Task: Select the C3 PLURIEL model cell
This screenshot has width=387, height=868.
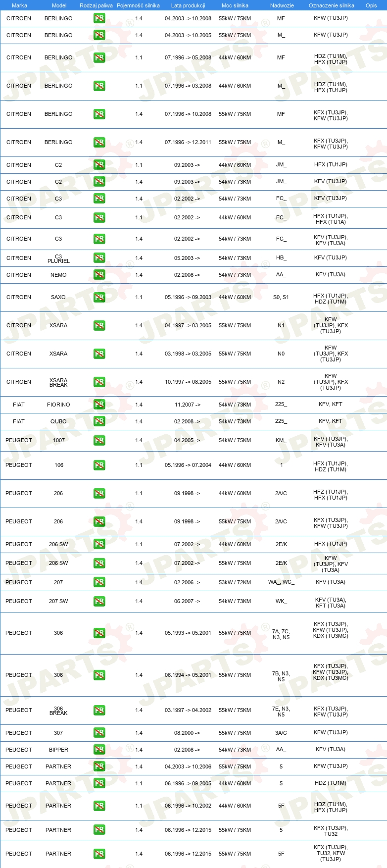Action: [x=58, y=258]
